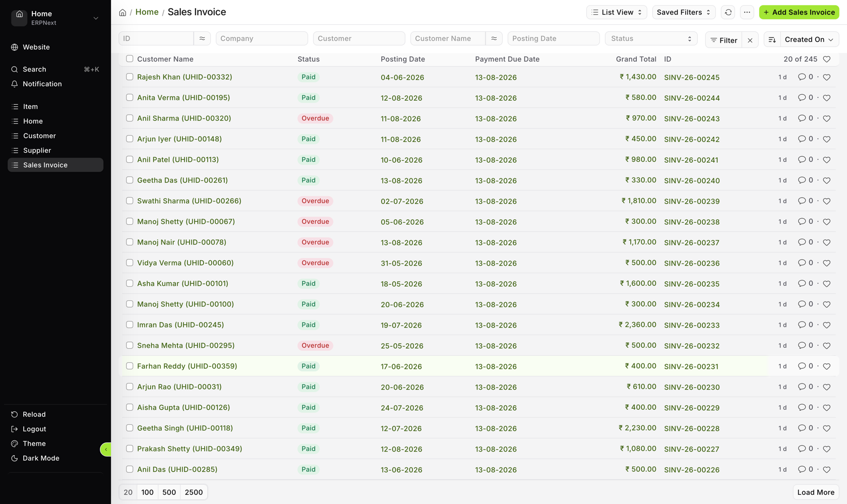
Task: Clear filters with the X button
Action: (x=750, y=40)
